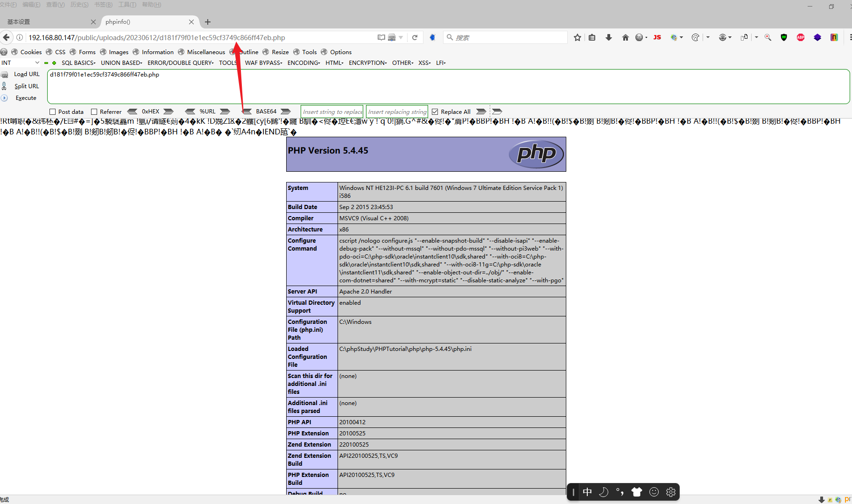The image size is (852, 504).
Task: Open the Forms toolbar menu
Action: pos(83,52)
